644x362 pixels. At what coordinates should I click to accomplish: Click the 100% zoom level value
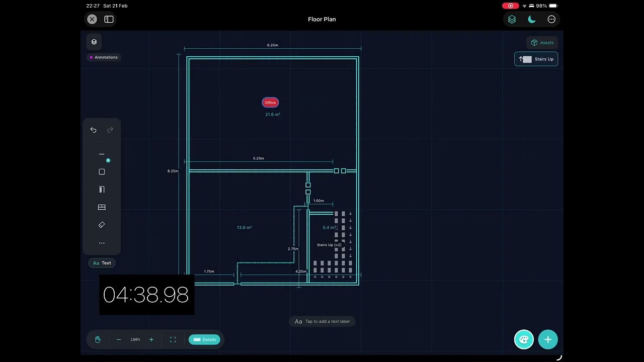click(x=135, y=340)
